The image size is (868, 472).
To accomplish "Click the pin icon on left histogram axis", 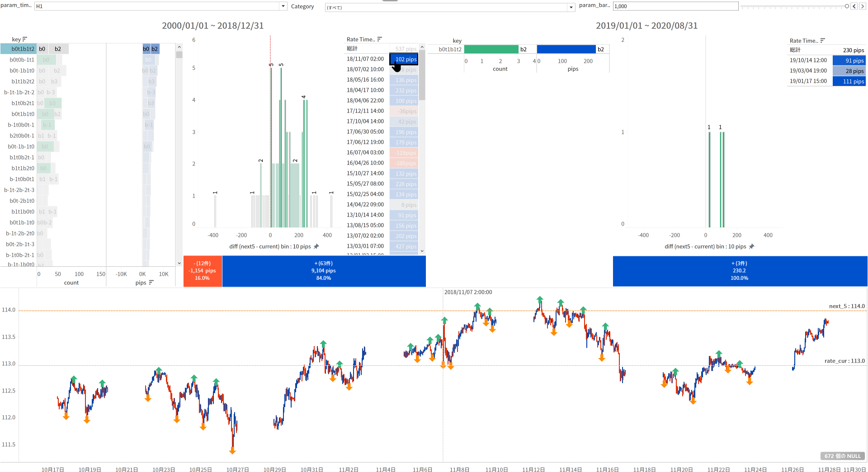I will [x=316, y=246].
